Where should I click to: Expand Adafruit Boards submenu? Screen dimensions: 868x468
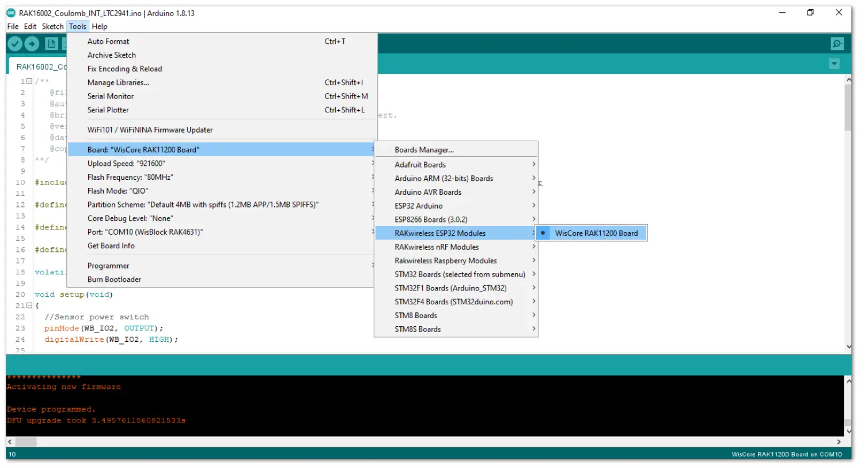click(456, 165)
